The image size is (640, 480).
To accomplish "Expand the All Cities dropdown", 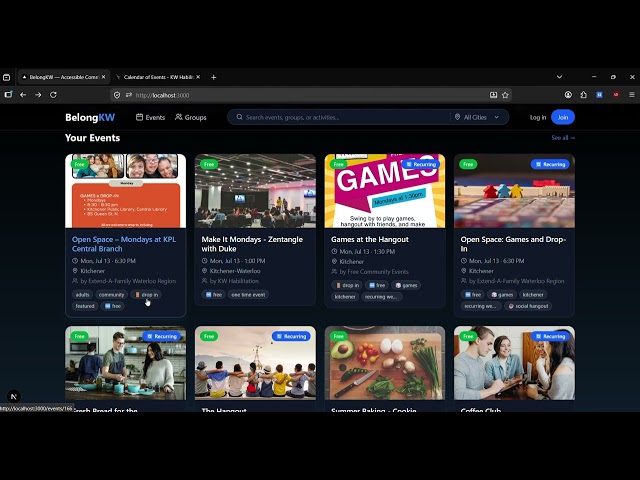I will tap(477, 117).
